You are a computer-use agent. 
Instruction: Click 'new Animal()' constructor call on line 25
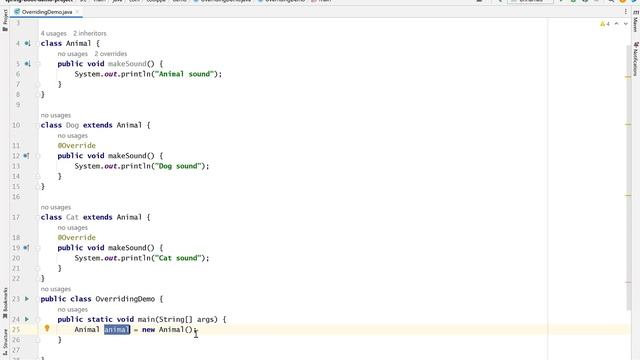167,329
